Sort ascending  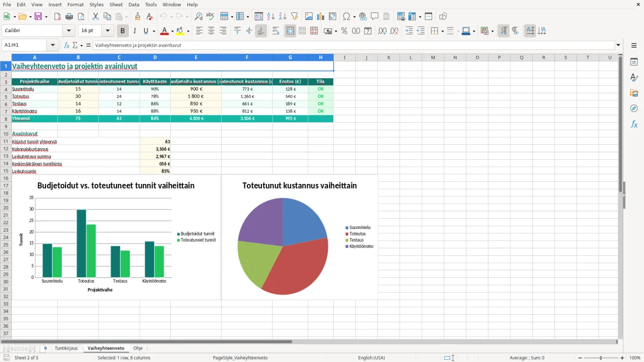click(x=271, y=17)
